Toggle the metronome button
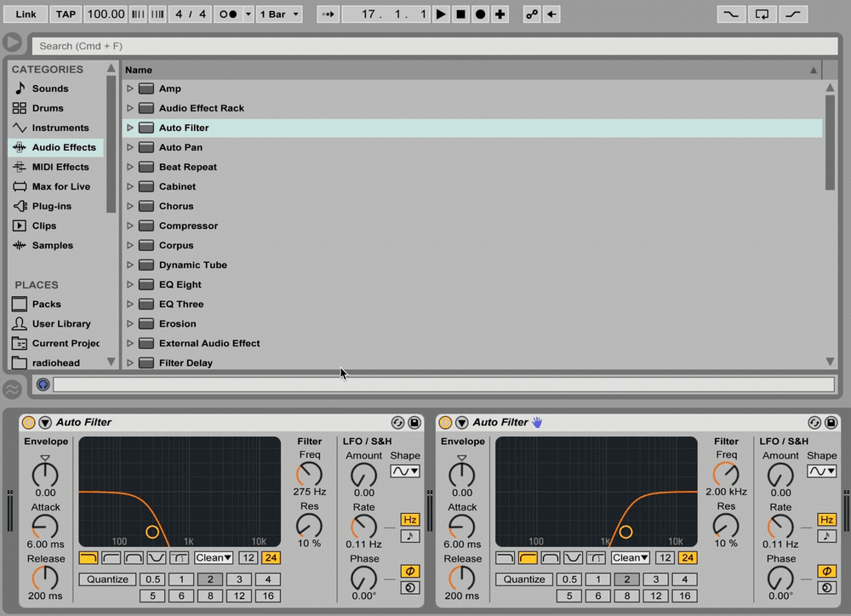 point(228,14)
